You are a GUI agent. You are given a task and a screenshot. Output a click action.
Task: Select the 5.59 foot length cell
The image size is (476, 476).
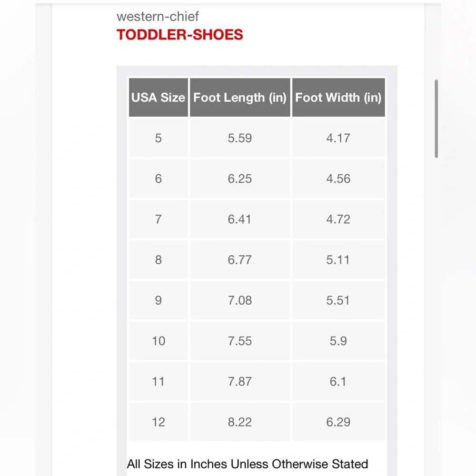coord(240,138)
